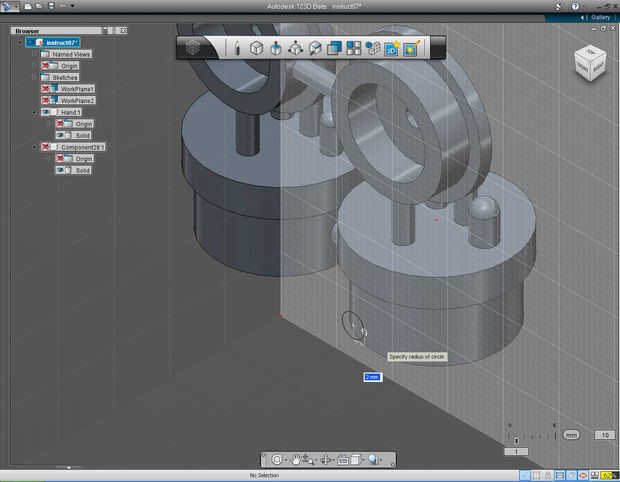620x482 pixels.
Task: Show the Component28:1 item via visibility icon
Action: [x=46, y=147]
